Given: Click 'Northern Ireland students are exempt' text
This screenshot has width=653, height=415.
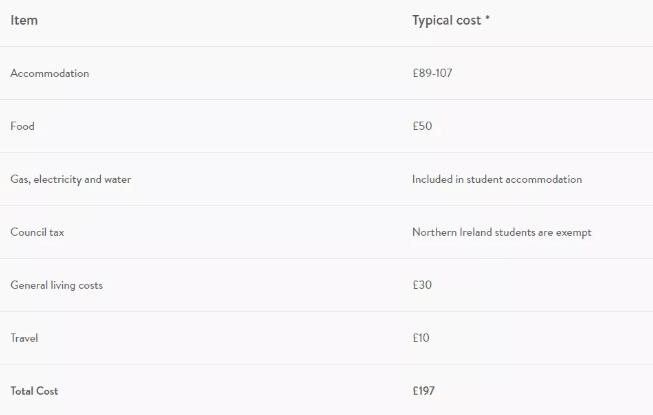Looking at the screenshot, I should click(501, 232).
